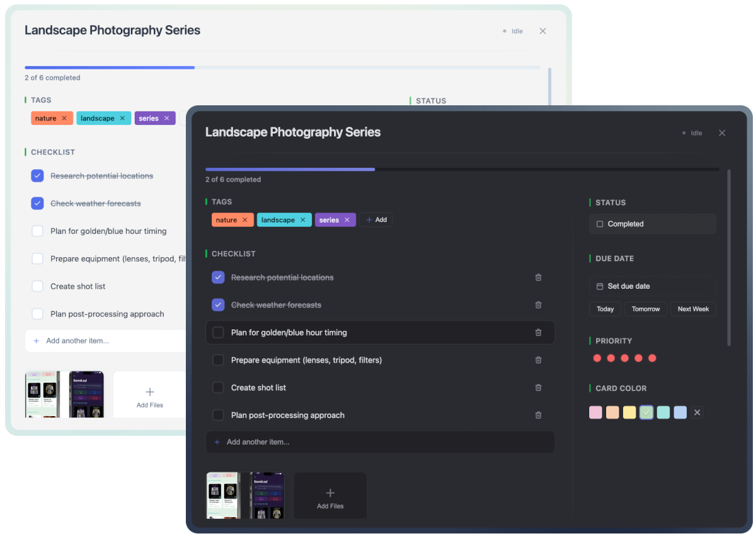
Task: Select the pink card color swatch
Action: click(595, 412)
